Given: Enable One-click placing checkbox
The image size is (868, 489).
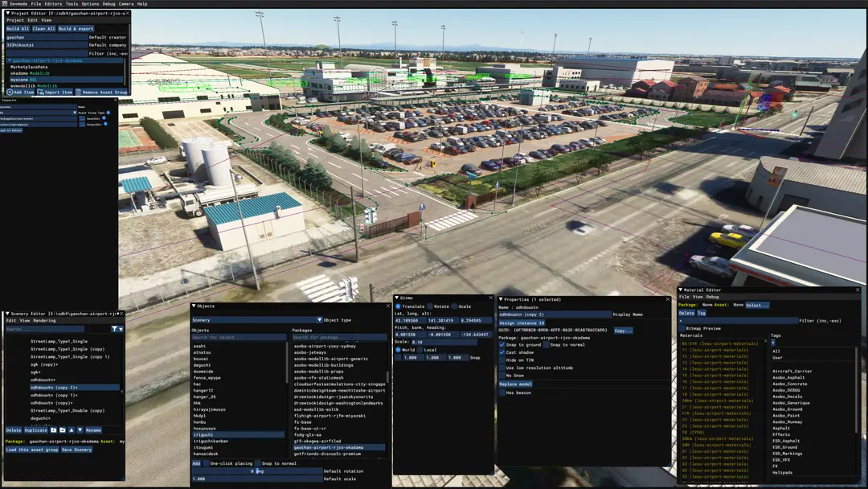Looking at the screenshot, I should 206,463.
